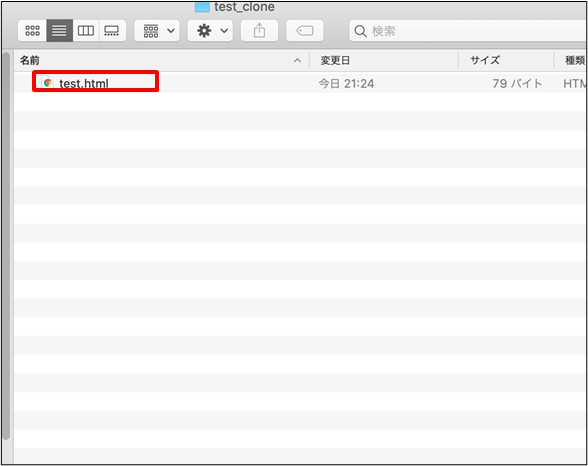
Task: Open the group-by arrangement dropdown
Action: (157, 31)
